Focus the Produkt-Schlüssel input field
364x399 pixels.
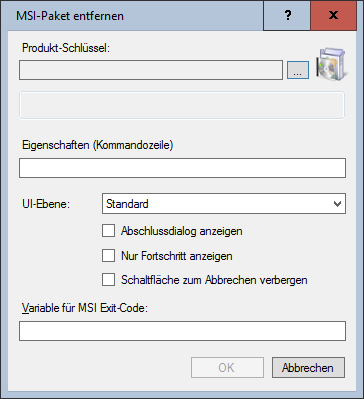click(x=151, y=70)
